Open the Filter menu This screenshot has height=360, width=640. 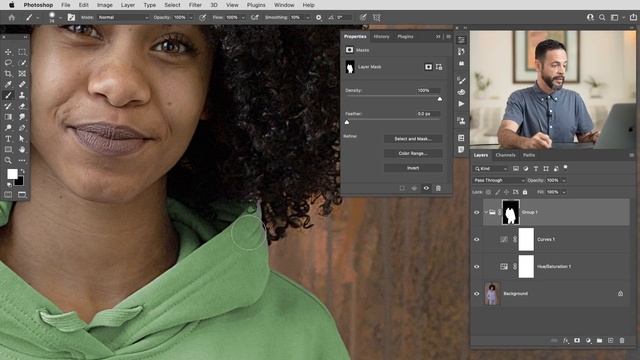point(195,5)
